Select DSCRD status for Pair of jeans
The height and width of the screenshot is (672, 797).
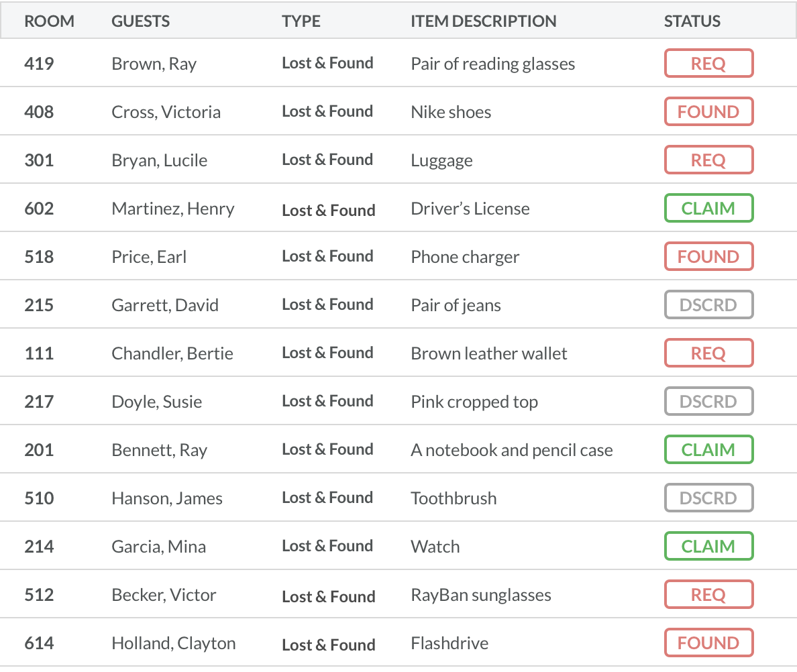coord(708,305)
